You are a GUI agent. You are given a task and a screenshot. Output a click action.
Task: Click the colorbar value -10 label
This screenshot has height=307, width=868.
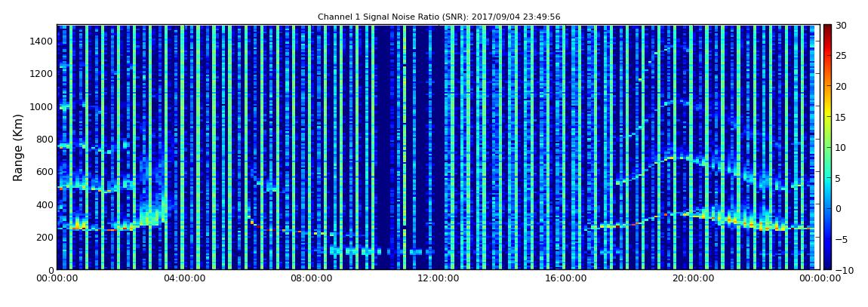tap(844, 270)
